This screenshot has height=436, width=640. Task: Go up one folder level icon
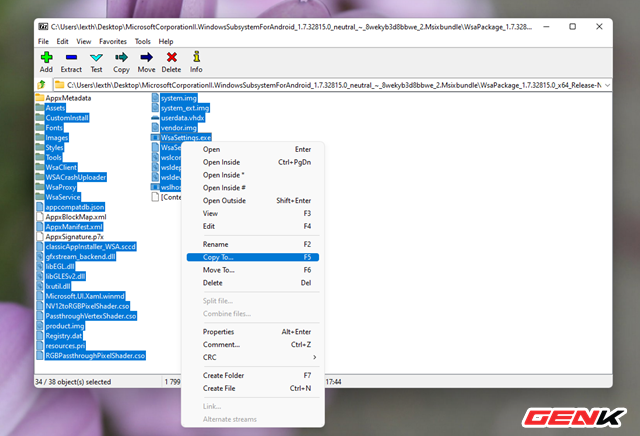tap(42, 85)
